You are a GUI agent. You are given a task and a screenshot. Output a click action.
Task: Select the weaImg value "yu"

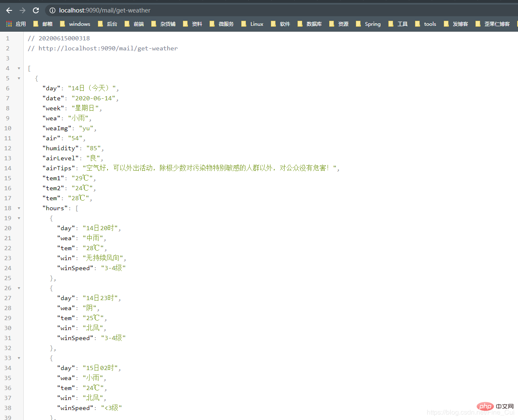point(86,128)
